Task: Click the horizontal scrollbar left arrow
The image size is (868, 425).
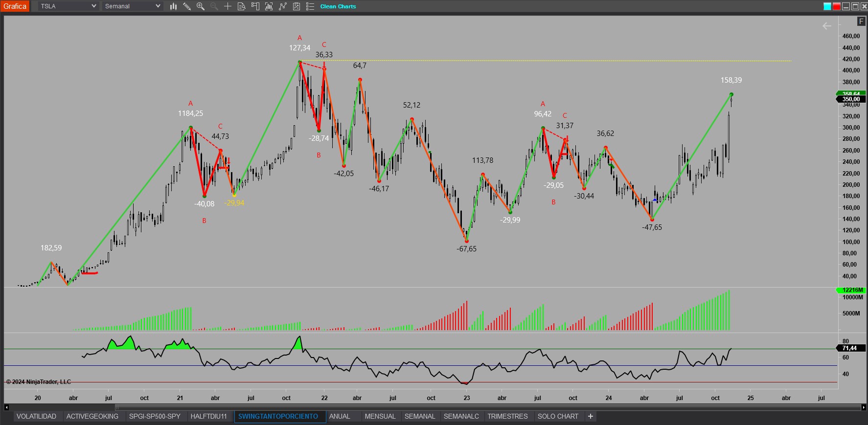Action: 6,407
